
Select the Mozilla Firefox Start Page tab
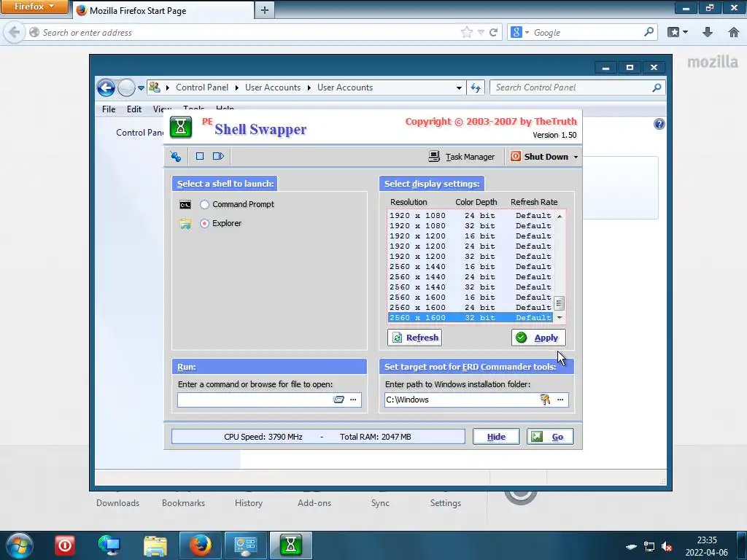[x=163, y=10]
